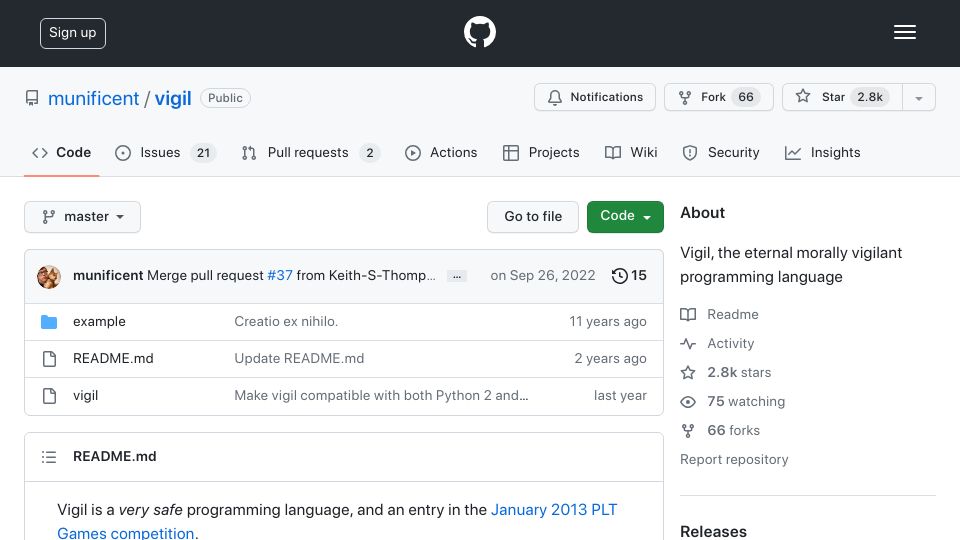Image resolution: width=960 pixels, height=540 pixels.
Task: Open the munificent owner link
Action: click(94, 98)
